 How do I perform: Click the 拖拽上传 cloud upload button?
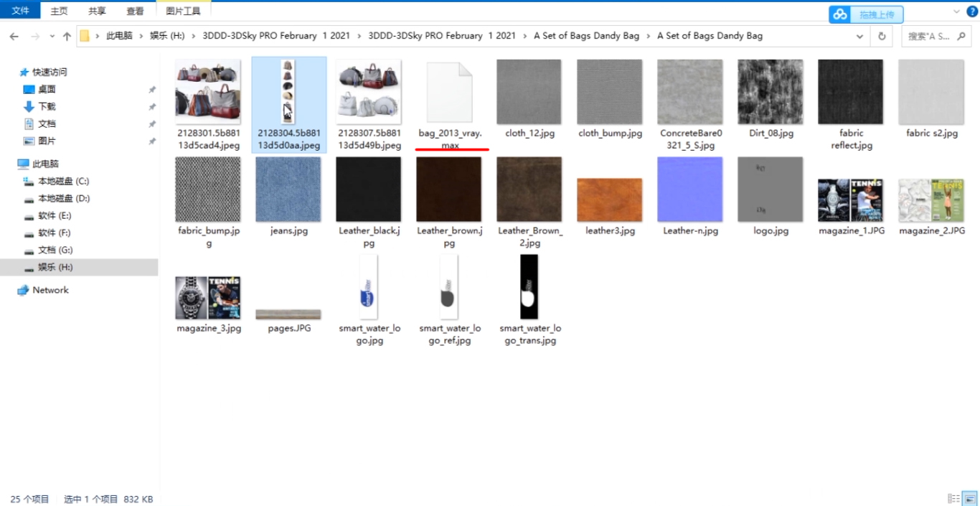pyautogui.click(x=866, y=14)
